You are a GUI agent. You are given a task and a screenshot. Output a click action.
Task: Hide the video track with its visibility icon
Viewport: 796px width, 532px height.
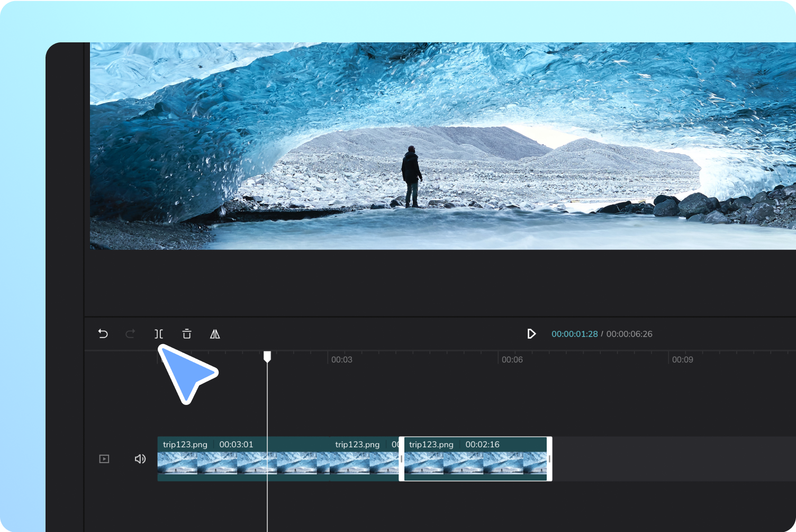104,458
